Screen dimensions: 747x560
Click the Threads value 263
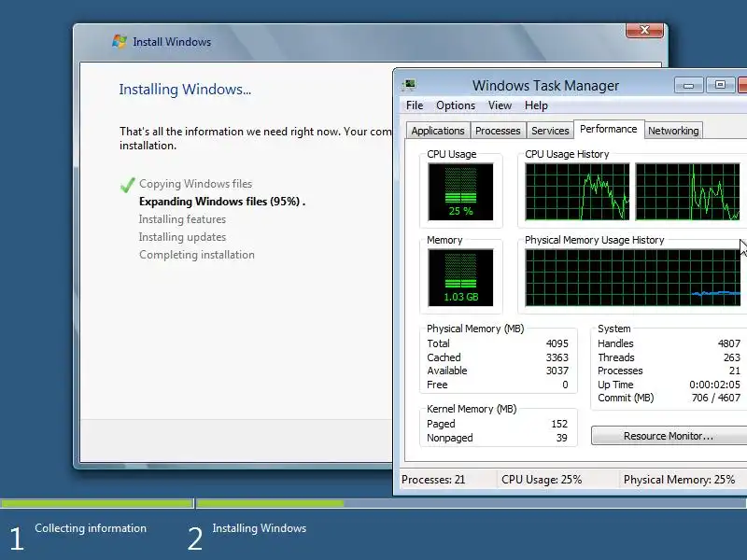coord(732,357)
